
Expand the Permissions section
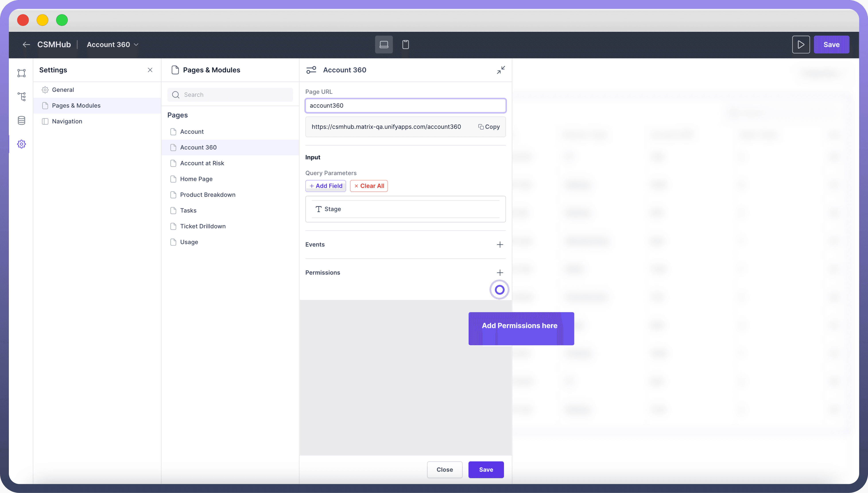click(500, 273)
